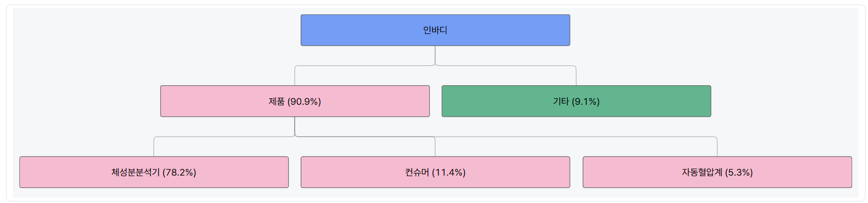The image size is (868, 203).
Task: Click connector line leading down to 자동혈압계
Action: point(717,147)
